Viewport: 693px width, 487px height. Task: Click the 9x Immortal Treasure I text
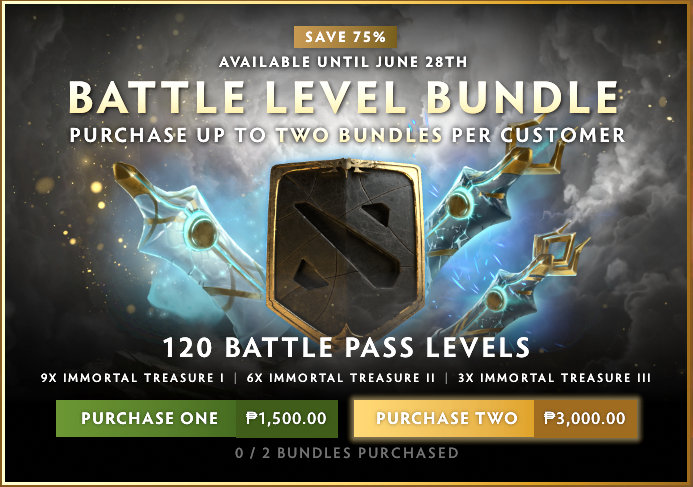(133, 378)
